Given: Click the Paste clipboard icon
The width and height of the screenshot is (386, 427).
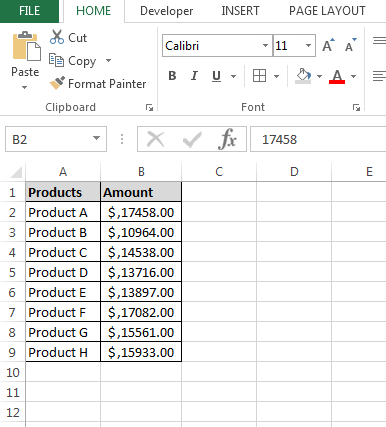Looking at the screenshot, I should tap(27, 46).
